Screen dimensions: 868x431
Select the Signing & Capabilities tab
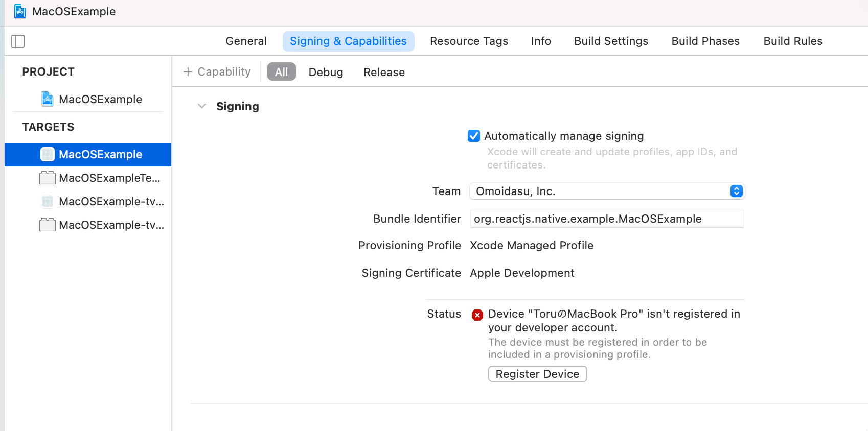(348, 41)
